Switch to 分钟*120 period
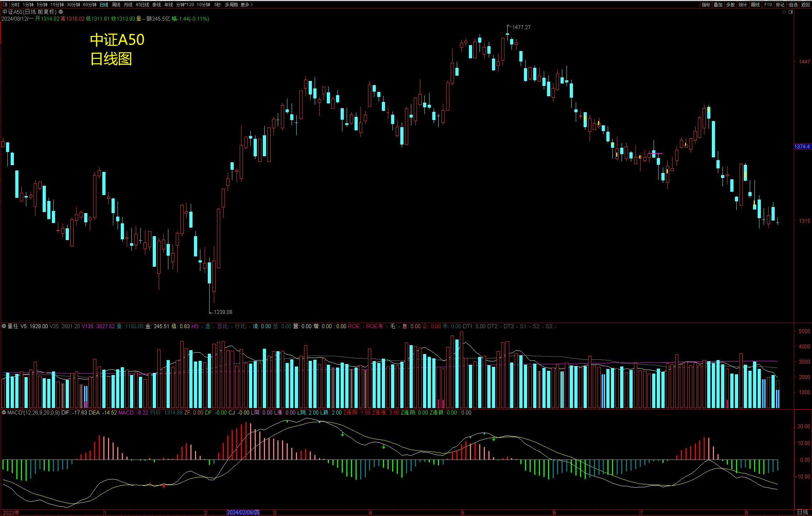 (185, 5)
